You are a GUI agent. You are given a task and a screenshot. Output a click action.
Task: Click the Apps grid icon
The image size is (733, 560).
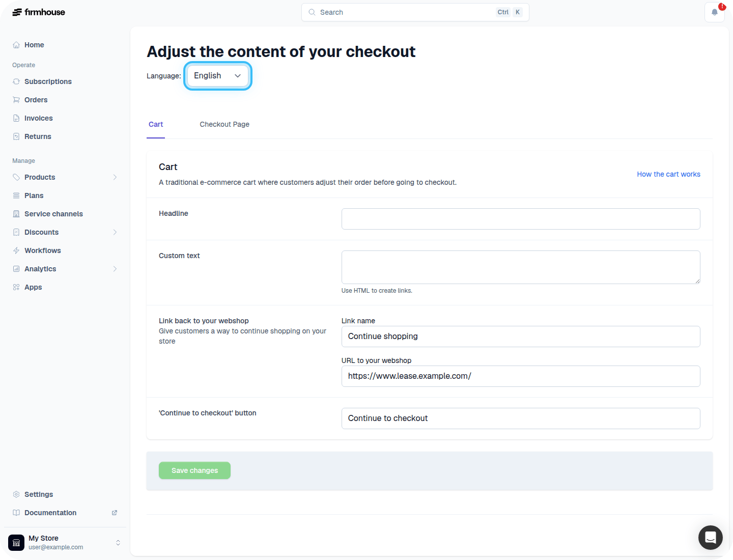click(16, 287)
